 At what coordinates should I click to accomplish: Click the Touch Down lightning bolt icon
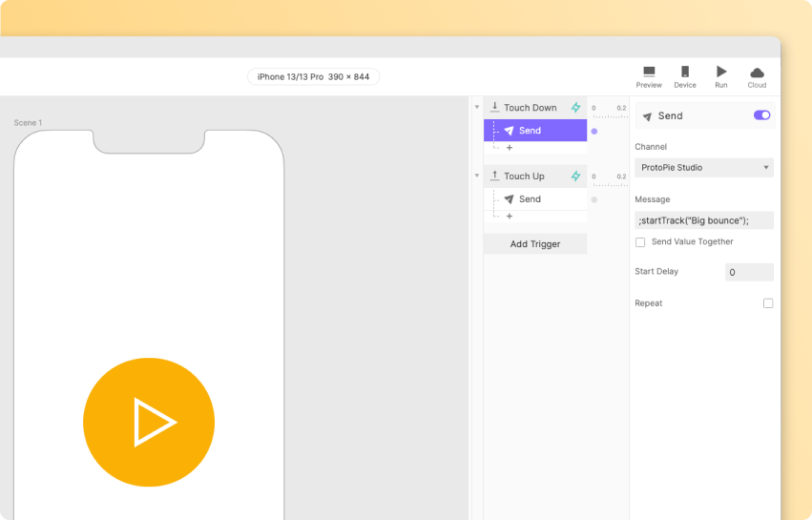click(576, 107)
